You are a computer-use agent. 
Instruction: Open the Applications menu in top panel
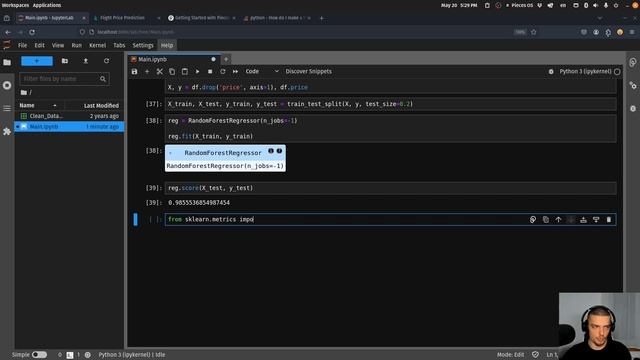click(x=47, y=5)
